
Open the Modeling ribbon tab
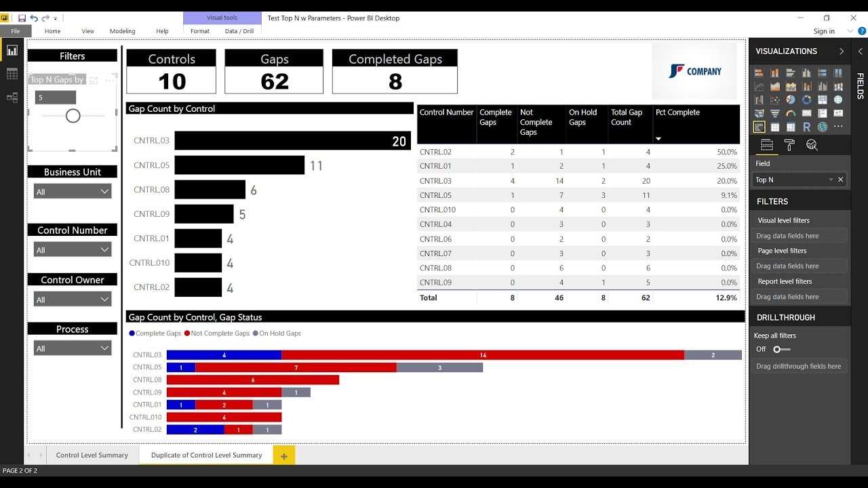122,31
